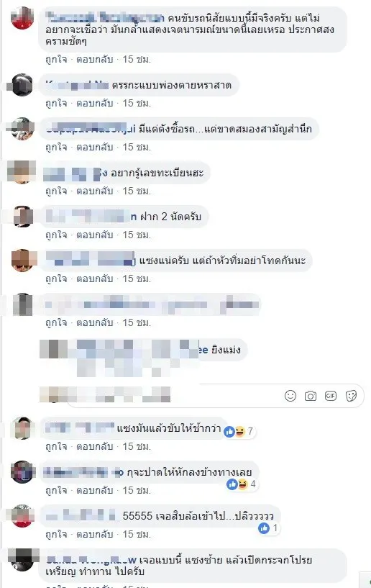Open the emoji picker in the comment box
The height and width of the screenshot is (588, 371).
pos(290,396)
